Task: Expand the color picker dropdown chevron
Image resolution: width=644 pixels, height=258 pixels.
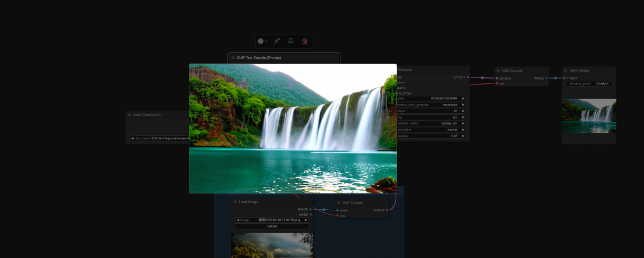Action: tap(266, 41)
